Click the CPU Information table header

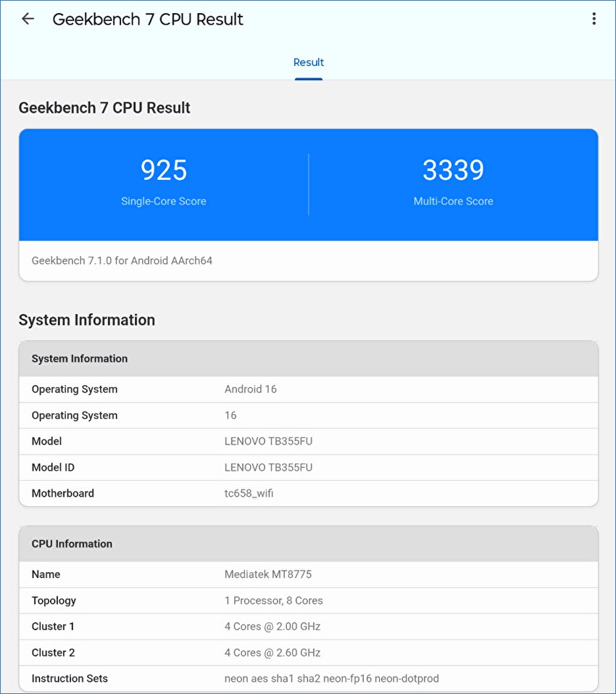point(309,544)
